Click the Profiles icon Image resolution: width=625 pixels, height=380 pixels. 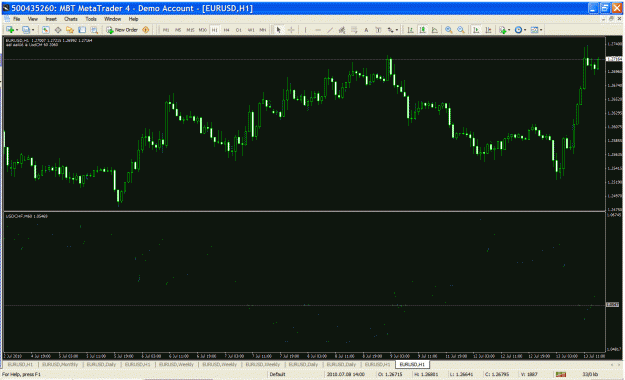[x=26, y=30]
